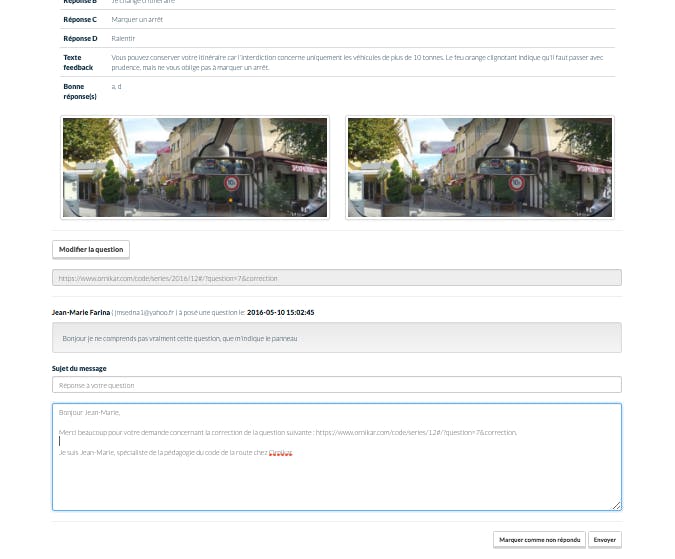Click the answer text Marquer un arrêt
The width and height of the screenshot is (675, 559).
tap(137, 19)
